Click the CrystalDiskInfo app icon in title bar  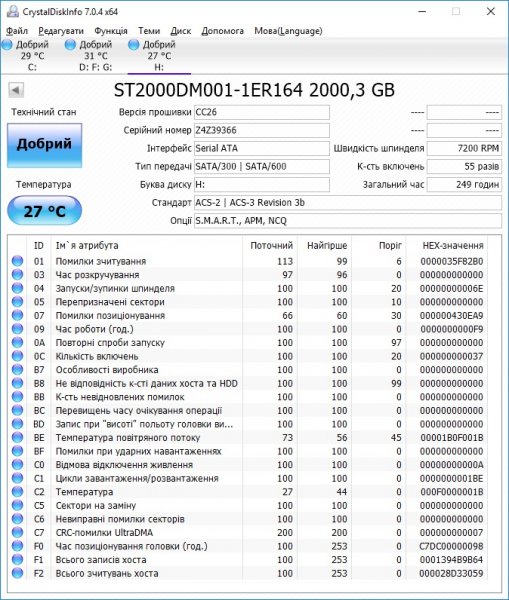click(x=12, y=12)
